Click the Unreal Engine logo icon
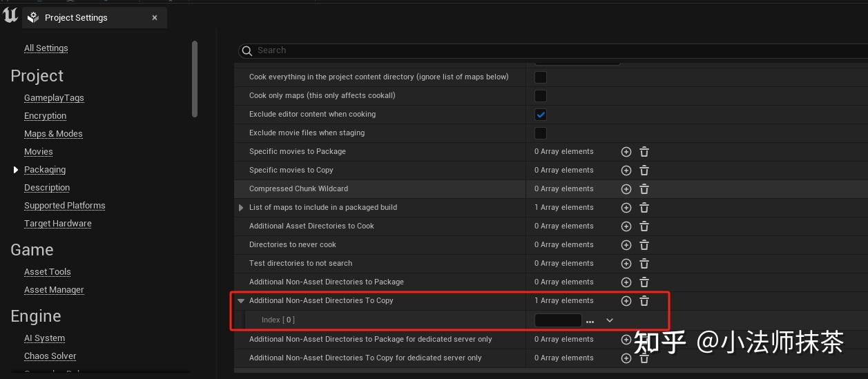Image resolution: width=868 pixels, height=379 pixels. pyautogui.click(x=10, y=15)
